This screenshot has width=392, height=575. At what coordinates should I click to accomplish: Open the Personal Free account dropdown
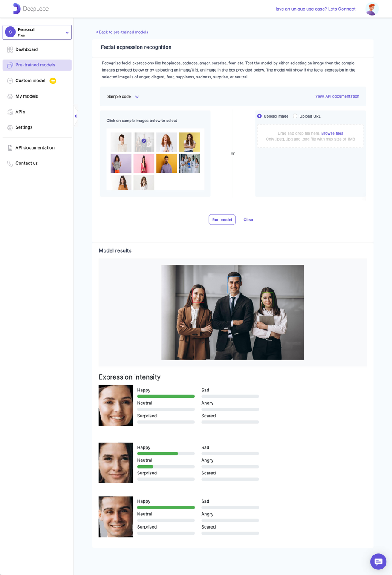pos(37,32)
